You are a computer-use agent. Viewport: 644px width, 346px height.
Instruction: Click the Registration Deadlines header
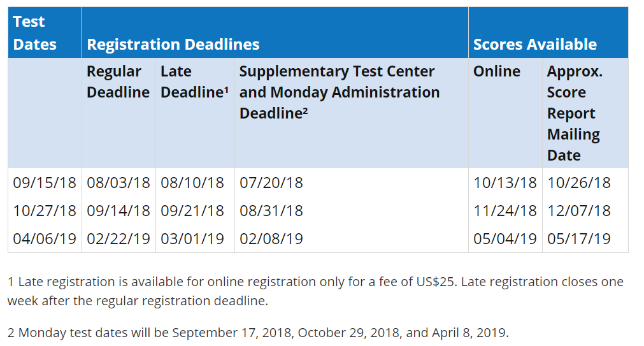click(x=173, y=45)
